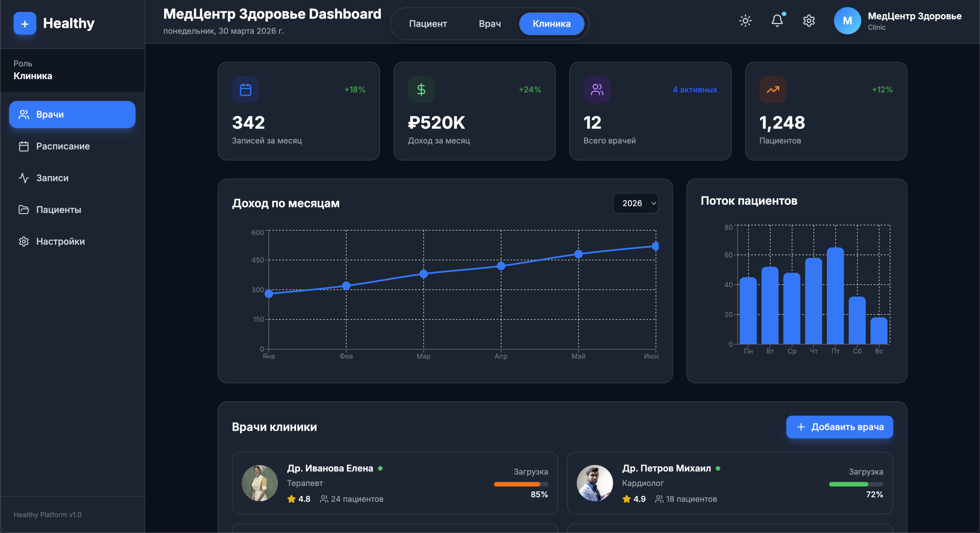The height and width of the screenshot is (533, 980).
Task: Click the МедЦентр profile avatar M
Action: point(847,21)
